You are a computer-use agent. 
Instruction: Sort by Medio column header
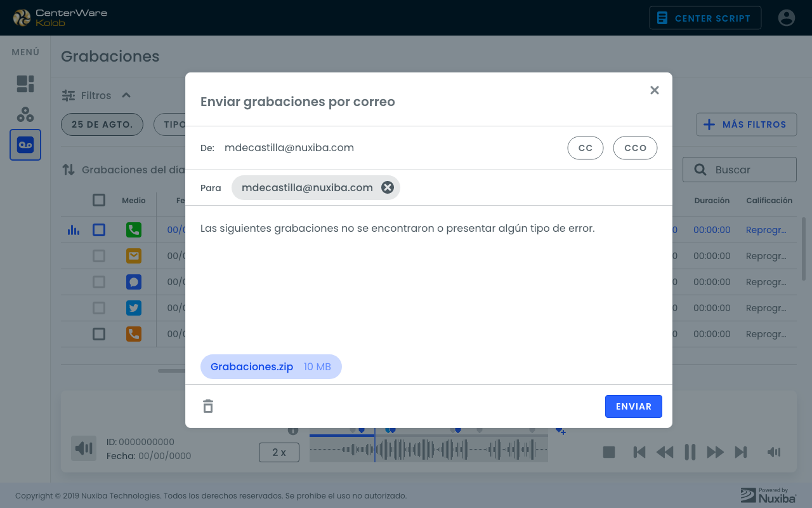tap(134, 200)
